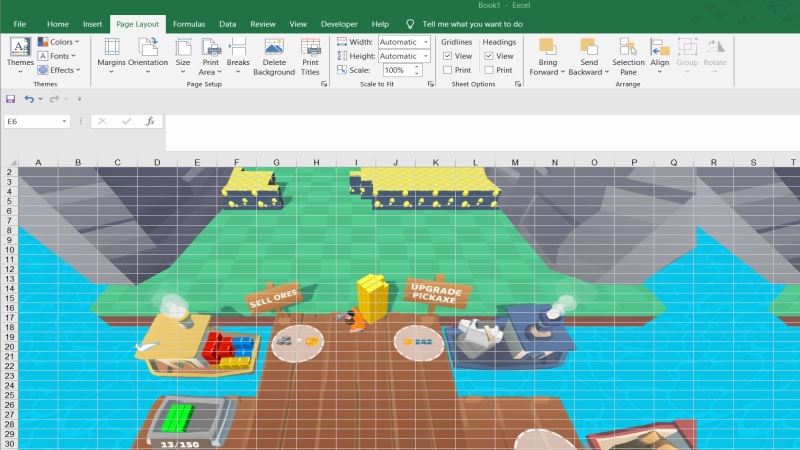
Task: Open the Page Setup dialog launcher
Action: [324, 84]
